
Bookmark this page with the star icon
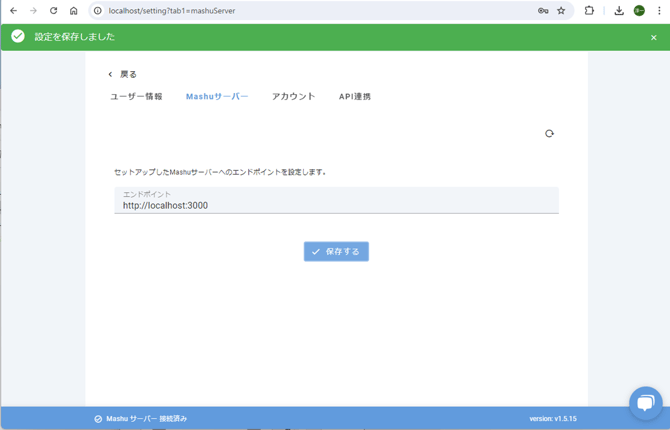pyautogui.click(x=561, y=11)
